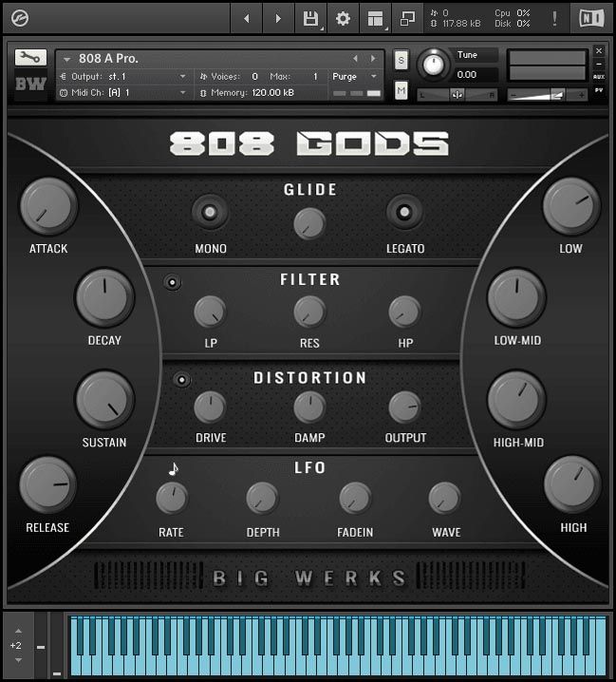Click the workspace layout icon
The image size is (616, 682).
point(376,18)
